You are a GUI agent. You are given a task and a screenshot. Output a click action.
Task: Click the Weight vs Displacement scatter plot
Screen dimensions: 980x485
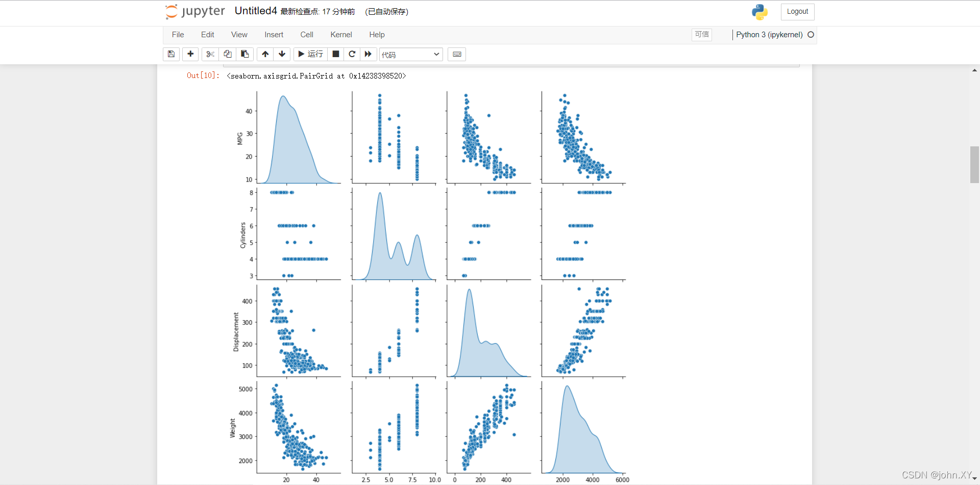[x=488, y=427]
